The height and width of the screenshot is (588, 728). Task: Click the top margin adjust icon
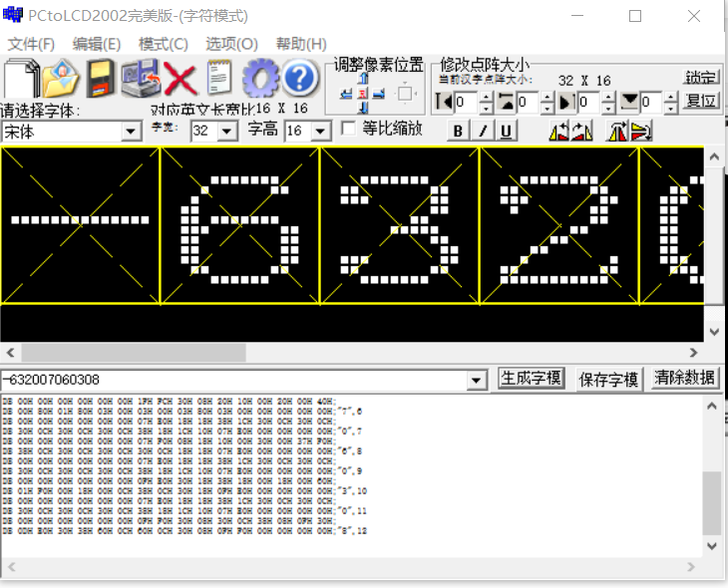click(506, 102)
